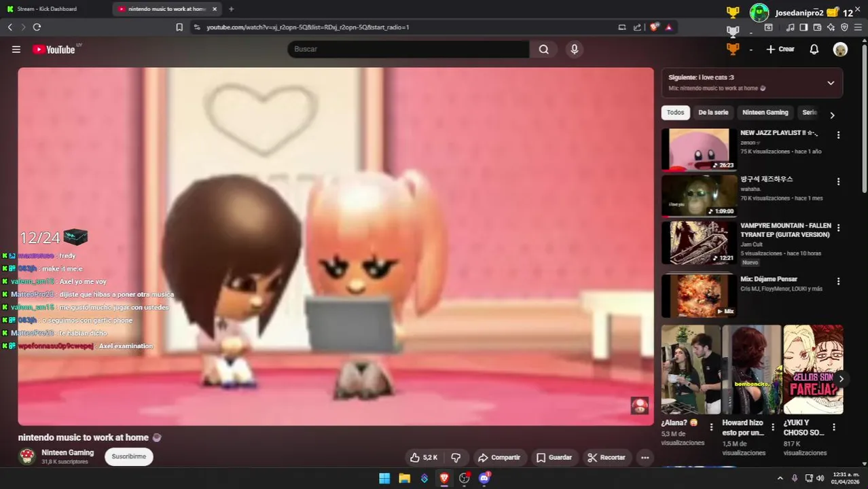This screenshot has height=489, width=868.
Task: Show more filter chips with the right arrow
Action: tap(832, 115)
